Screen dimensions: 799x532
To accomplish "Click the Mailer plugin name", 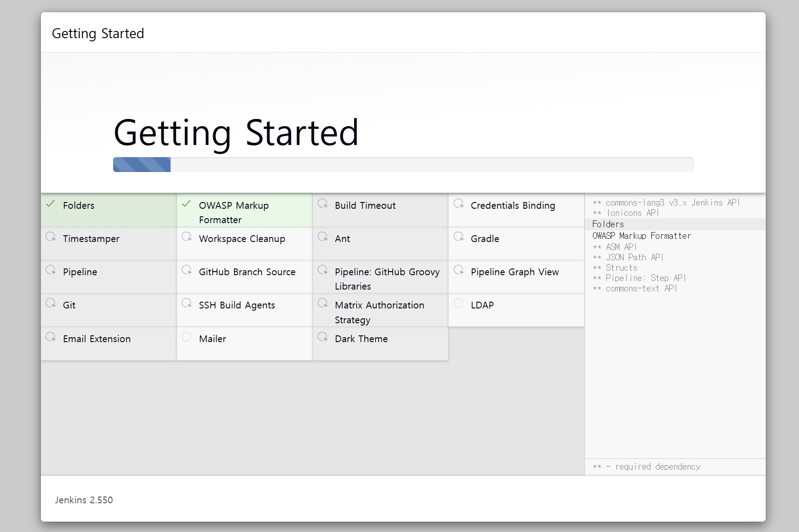I will click(x=213, y=339).
